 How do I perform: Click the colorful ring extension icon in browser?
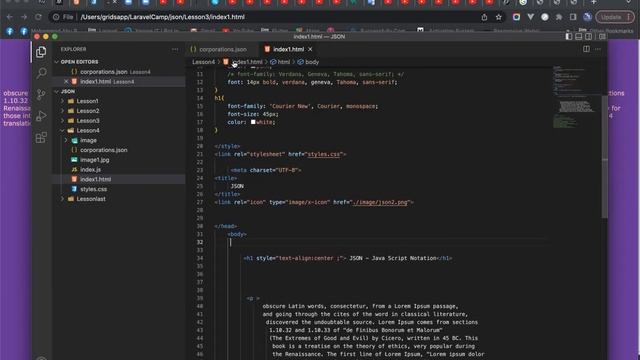516,17
